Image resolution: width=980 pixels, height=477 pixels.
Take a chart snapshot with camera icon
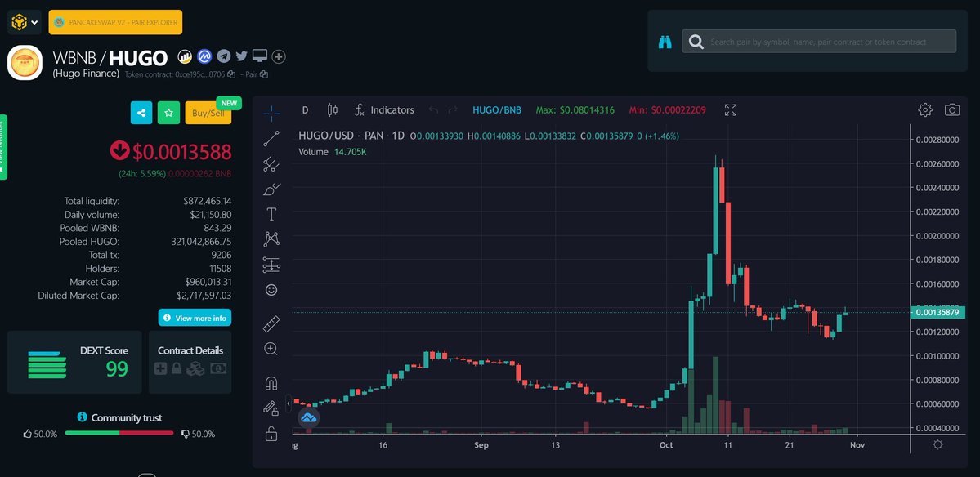952,110
